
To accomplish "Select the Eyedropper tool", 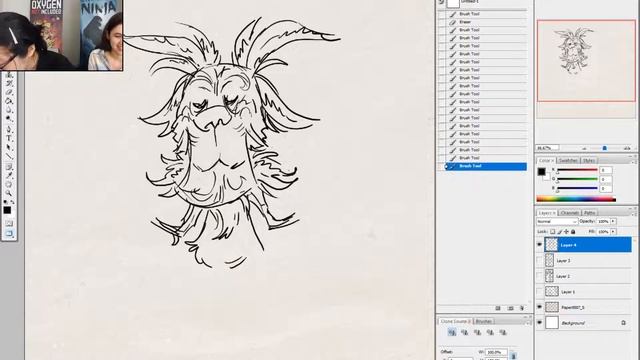I will [x=9, y=175].
